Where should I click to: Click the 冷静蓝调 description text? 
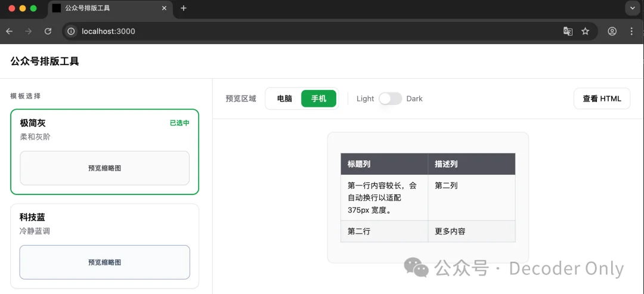click(x=35, y=231)
